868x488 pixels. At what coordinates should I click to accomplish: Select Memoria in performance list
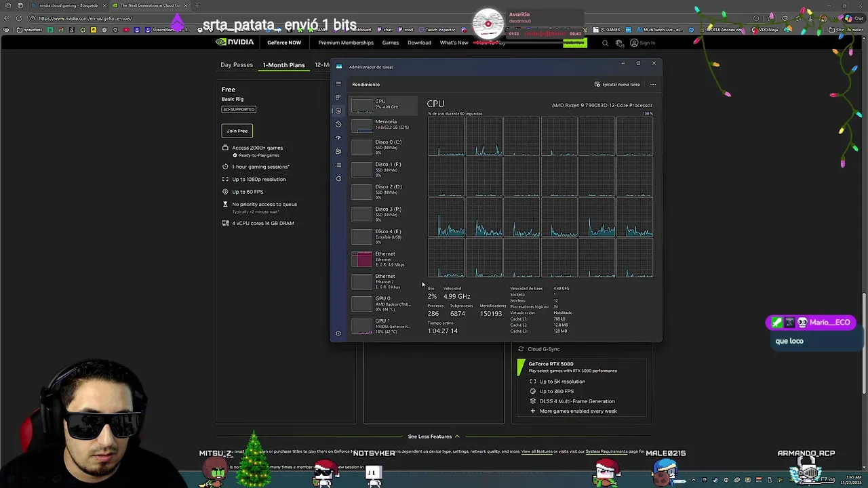pos(383,125)
